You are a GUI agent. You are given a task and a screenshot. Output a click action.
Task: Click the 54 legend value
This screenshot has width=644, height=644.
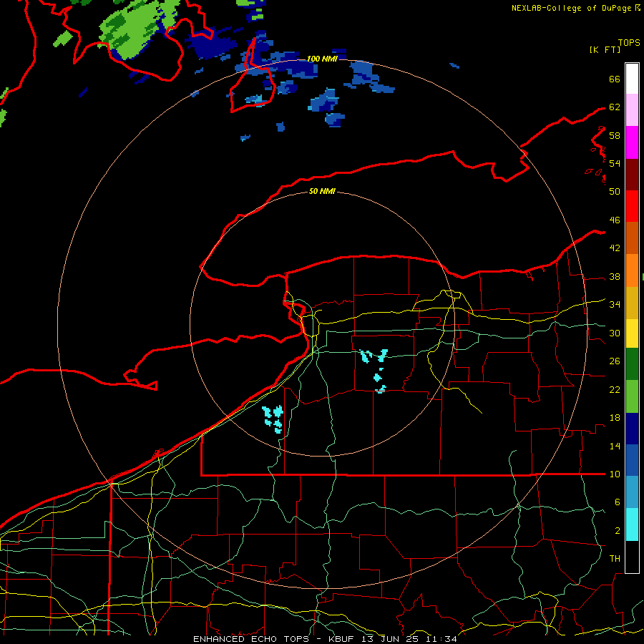coord(615,163)
